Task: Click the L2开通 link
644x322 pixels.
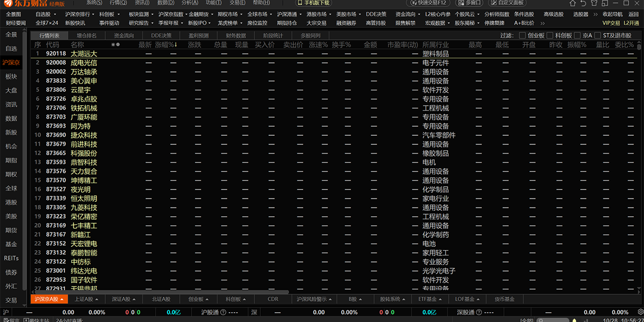Action: pyautogui.click(x=631, y=23)
